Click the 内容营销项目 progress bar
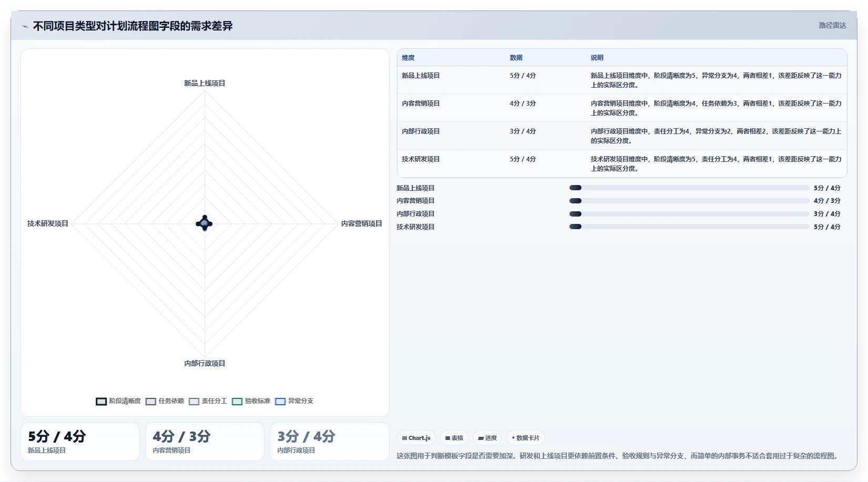This screenshot has width=868, height=482. pyautogui.click(x=689, y=201)
